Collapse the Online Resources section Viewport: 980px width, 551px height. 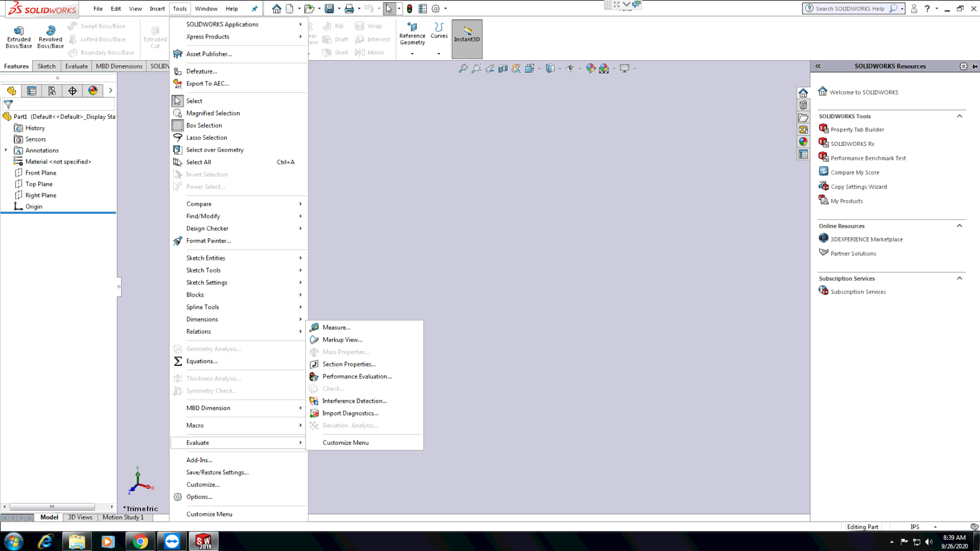pyautogui.click(x=960, y=225)
